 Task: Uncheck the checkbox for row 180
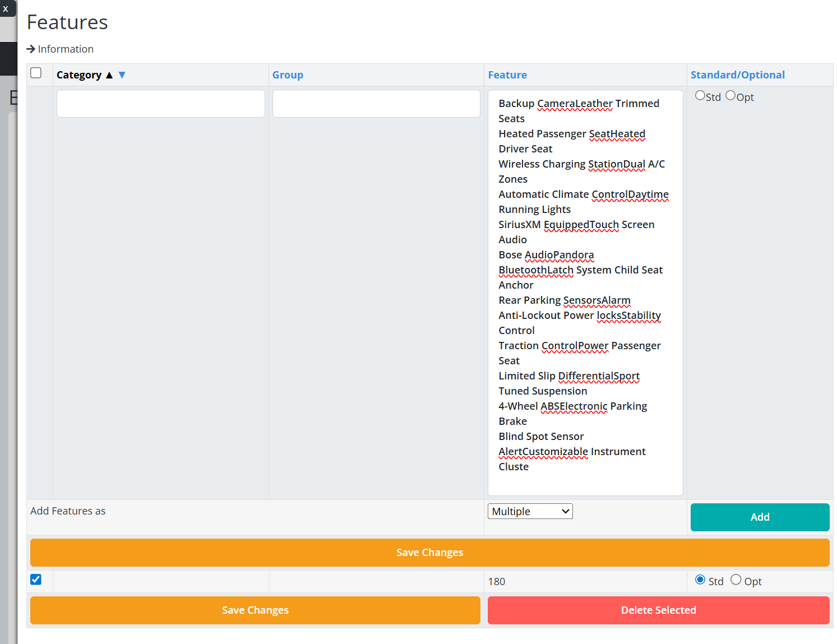[x=36, y=580]
